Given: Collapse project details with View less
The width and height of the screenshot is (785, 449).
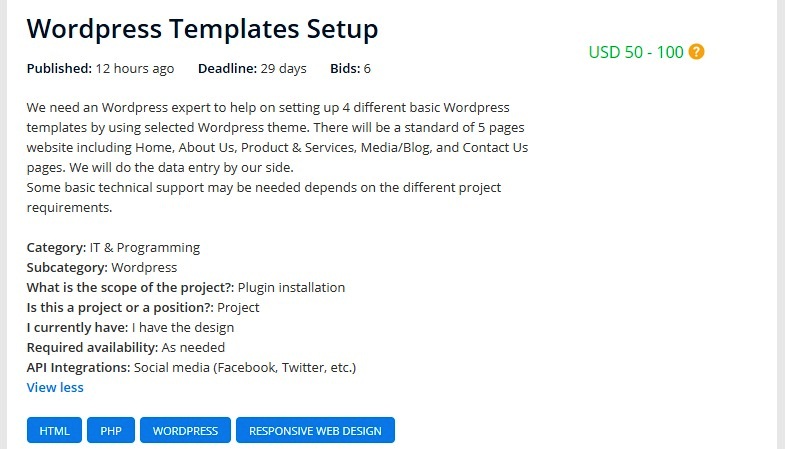Looking at the screenshot, I should 55,387.
